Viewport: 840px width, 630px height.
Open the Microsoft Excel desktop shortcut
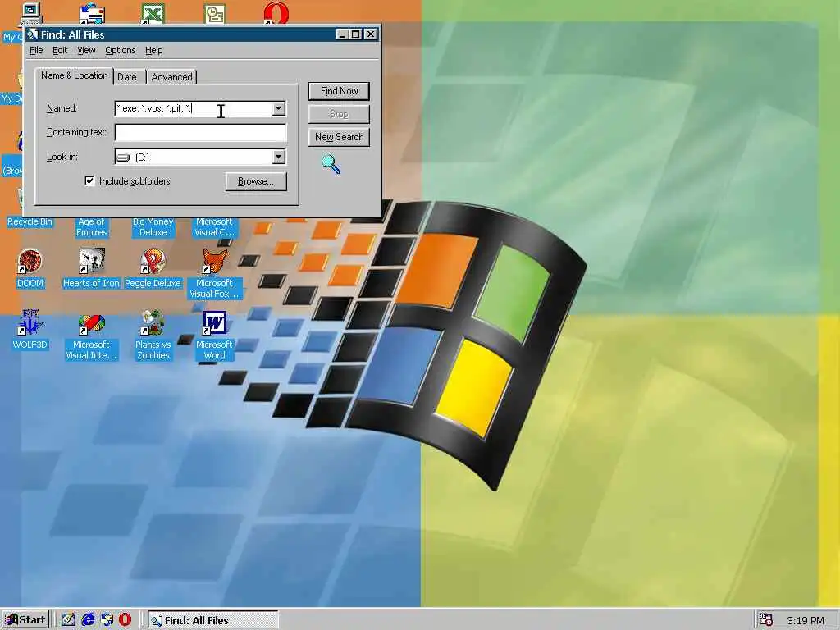[153, 14]
